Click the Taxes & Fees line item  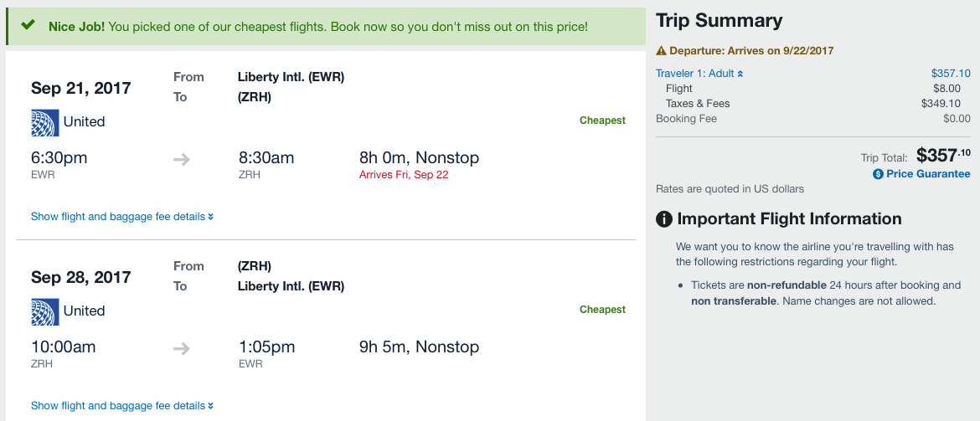click(x=698, y=104)
